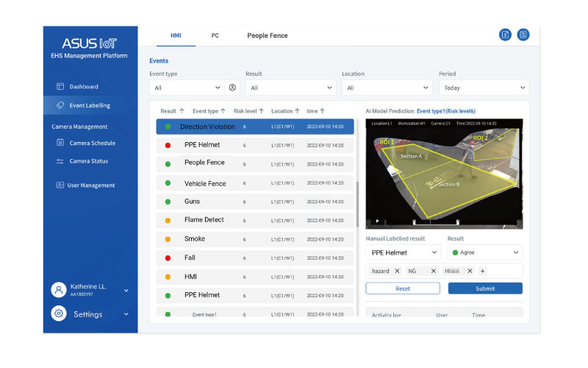Click the Settings gear icon
Image resolution: width=588 pixels, height=368 pixels.
coord(59,314)
